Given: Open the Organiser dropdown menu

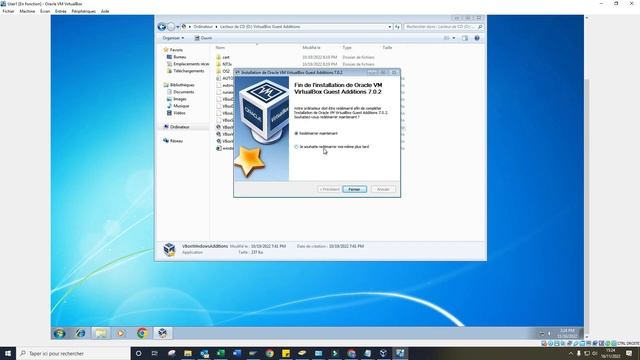Looking at the screenshot, I should tap(173, 38).
